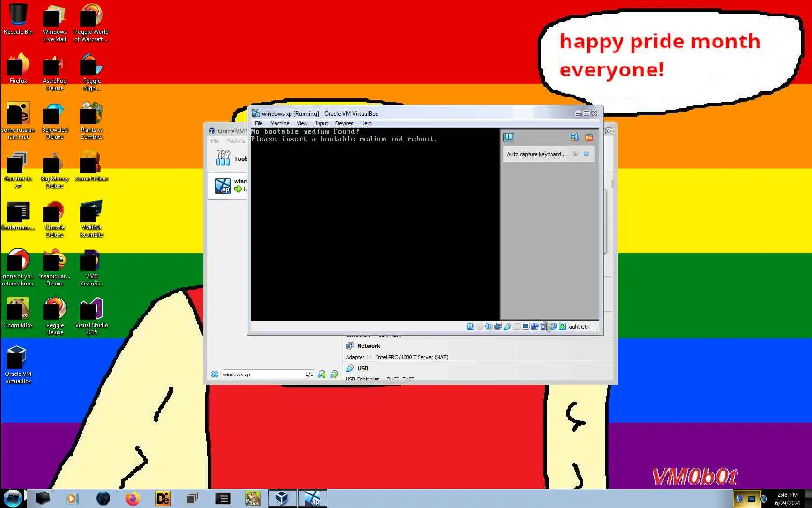Screen dimensions: 812x508
Task: Open the notification center icon in VM window
Action: [x=508, y=137]
